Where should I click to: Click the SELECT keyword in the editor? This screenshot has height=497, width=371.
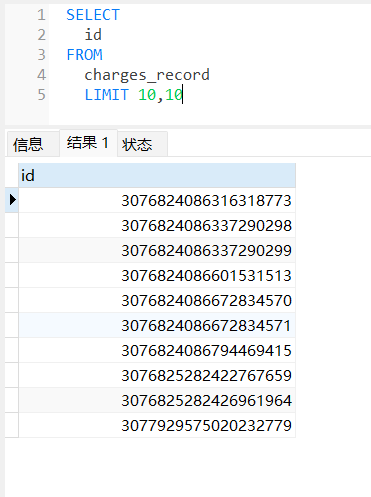click(x=93, y=15)
